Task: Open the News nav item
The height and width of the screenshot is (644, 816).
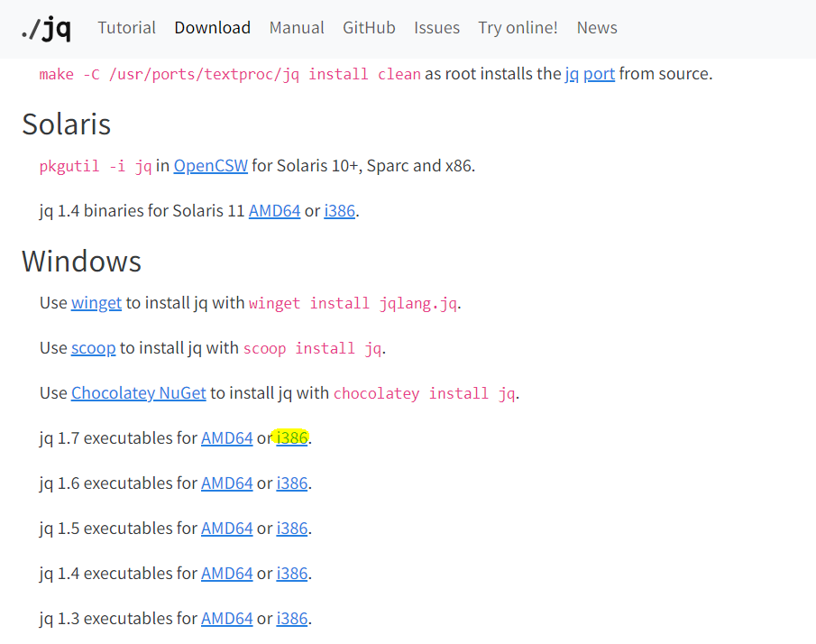Action: pos(597,28)
